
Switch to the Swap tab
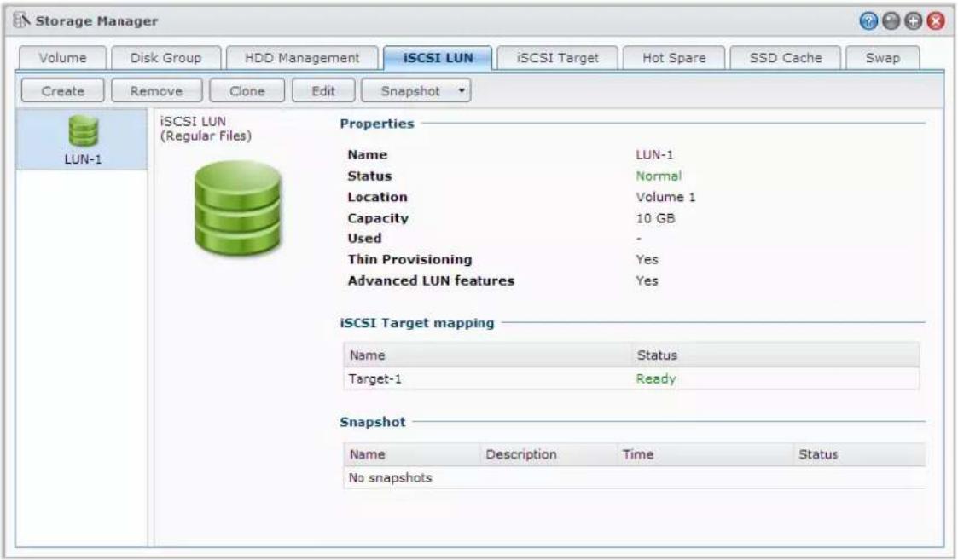pos(882,58)
